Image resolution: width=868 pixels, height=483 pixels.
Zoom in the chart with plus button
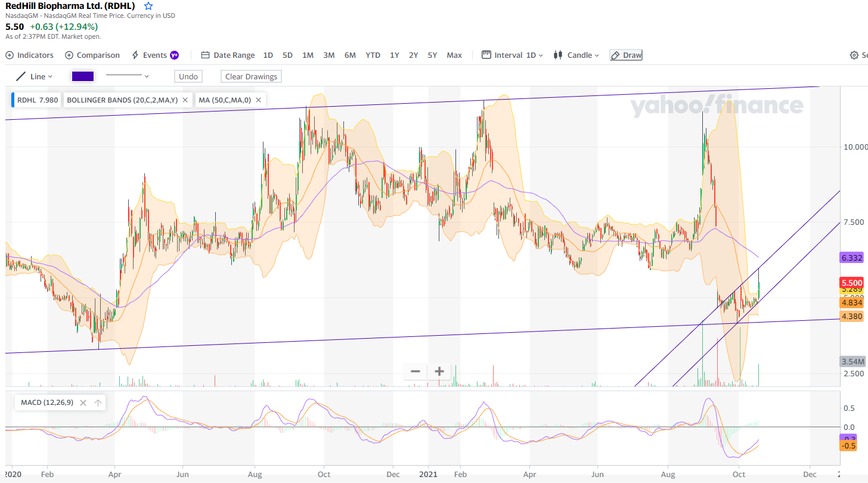439,371
